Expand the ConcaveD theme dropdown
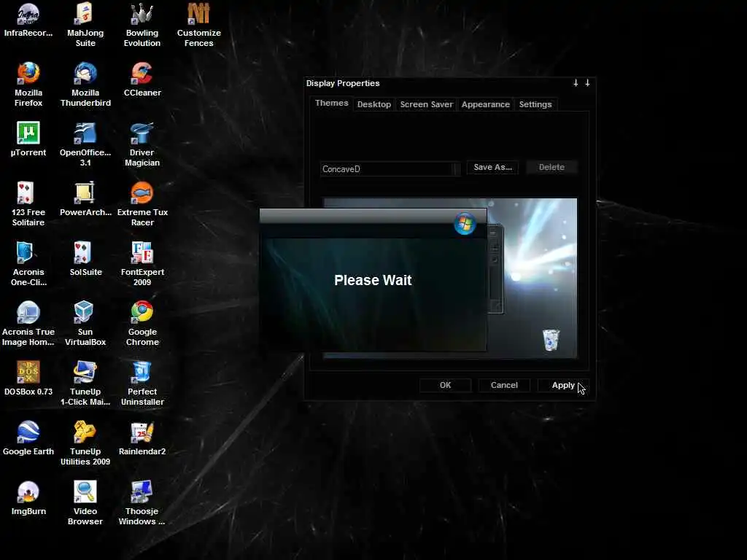The image size is (747, 560). [456, 169]
